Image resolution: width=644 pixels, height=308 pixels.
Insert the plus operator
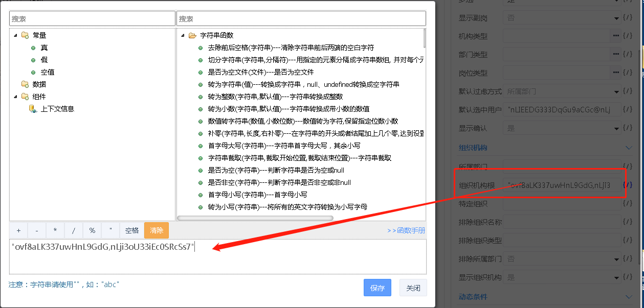coord(18,230)
